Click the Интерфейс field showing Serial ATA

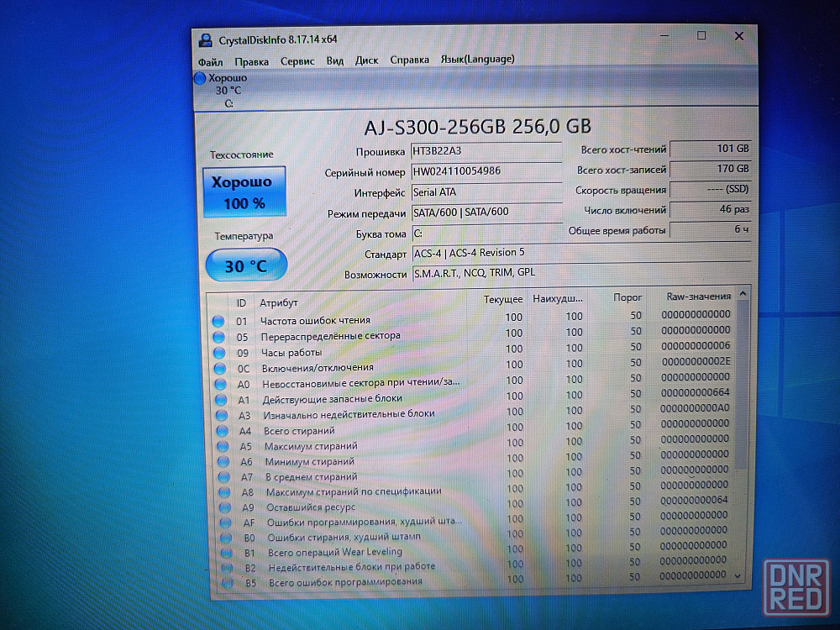coord(486,192)
